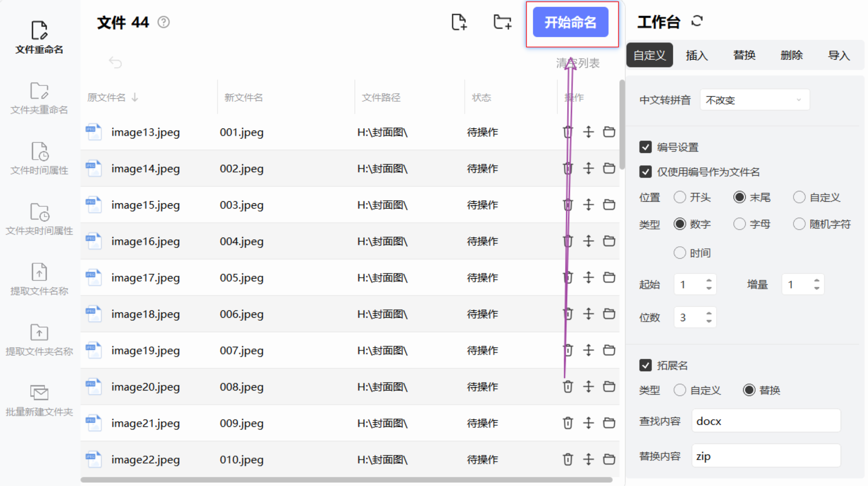This screenshot has width=868, height=486.
Task: Select the 替换 extension type radio button
Action: pyautogui.click(x=749, y=390)
